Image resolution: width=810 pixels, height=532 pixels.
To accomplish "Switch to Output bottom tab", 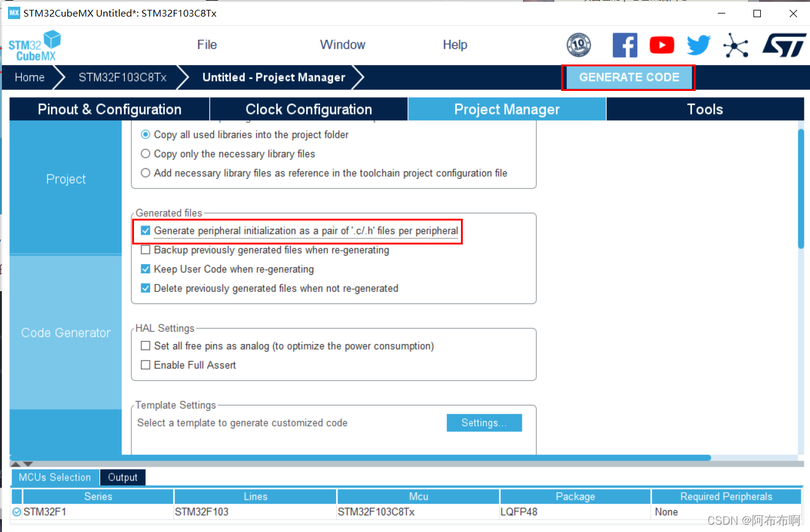I will tap(123, 477).
